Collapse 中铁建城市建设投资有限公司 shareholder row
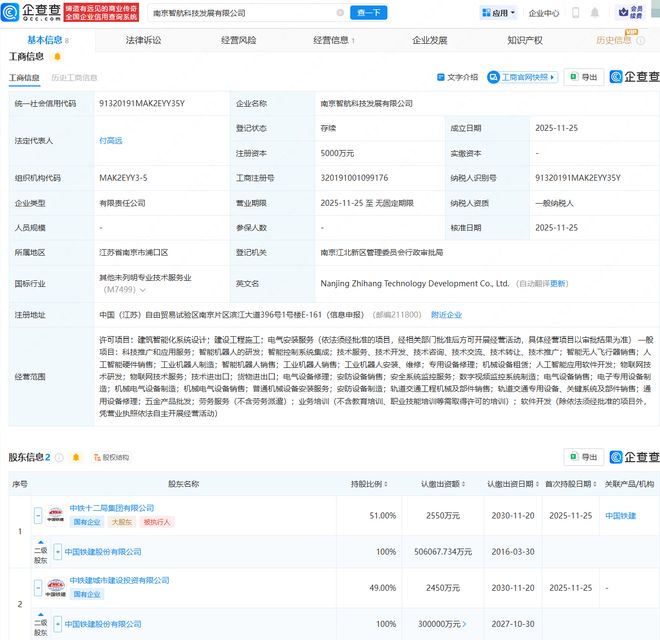Image resolution: width=660 pixels, height=640 pixels. pos(38,587)
